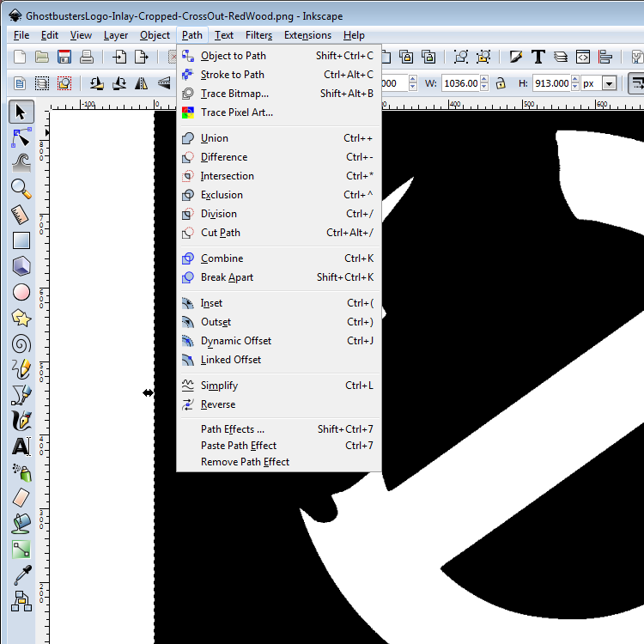Click the New document icon
Screen dimensions: 644x644
coord(19,57)
